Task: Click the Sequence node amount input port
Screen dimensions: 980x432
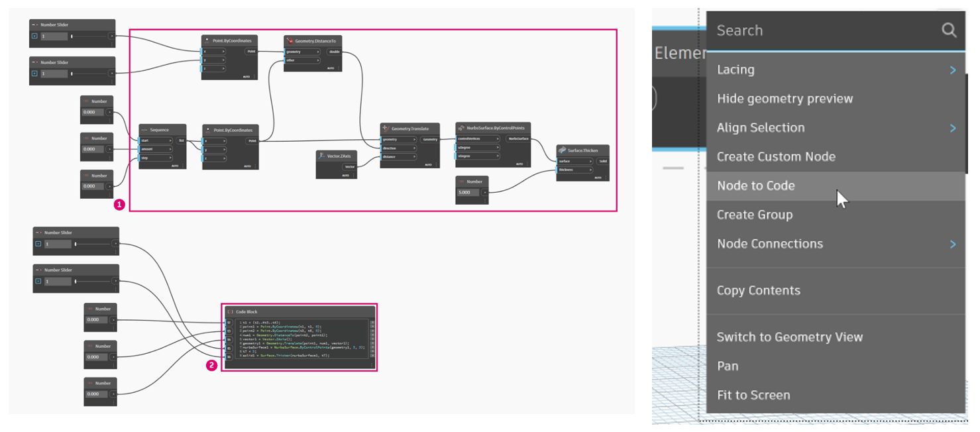Action: pos(156,149)
